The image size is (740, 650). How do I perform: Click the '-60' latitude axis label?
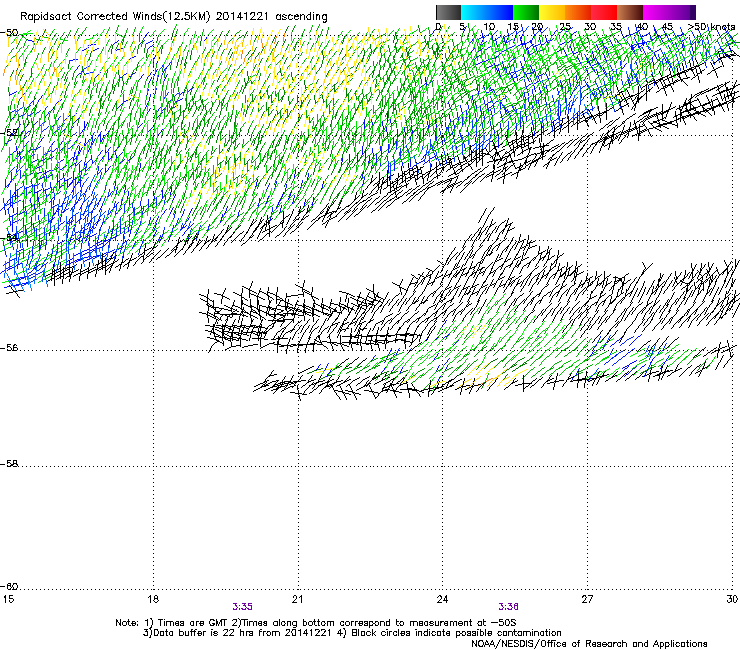click(10, 587)
